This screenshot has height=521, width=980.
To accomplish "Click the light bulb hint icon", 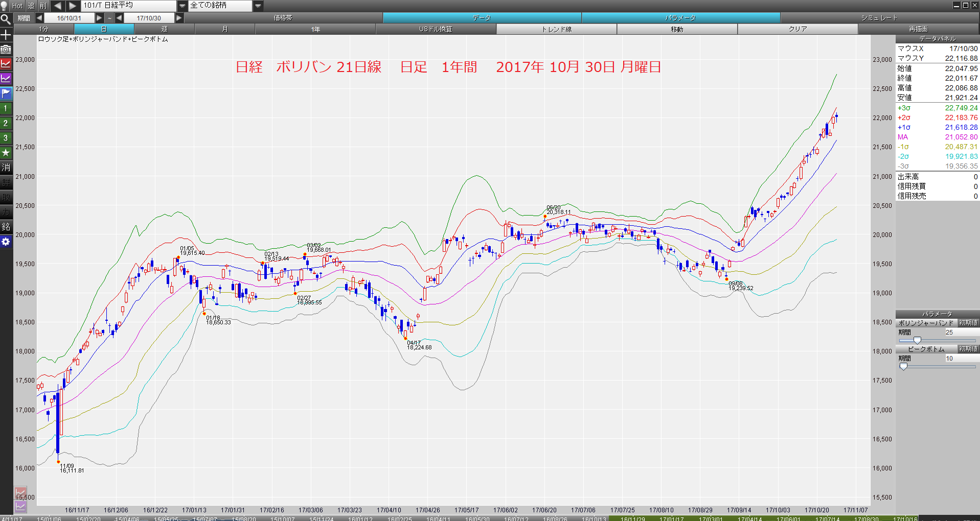I will pos(4,6).
